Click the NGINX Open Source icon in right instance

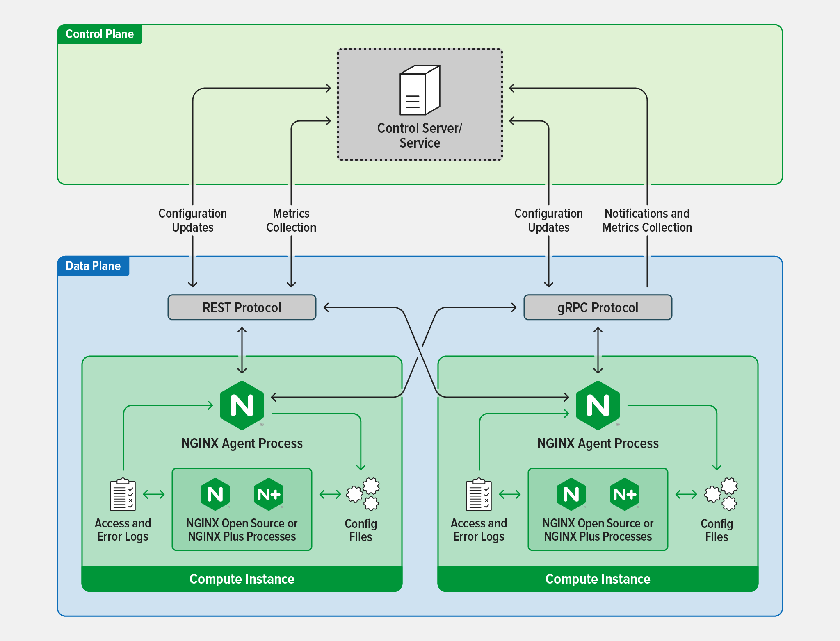(x=571, y=495)
